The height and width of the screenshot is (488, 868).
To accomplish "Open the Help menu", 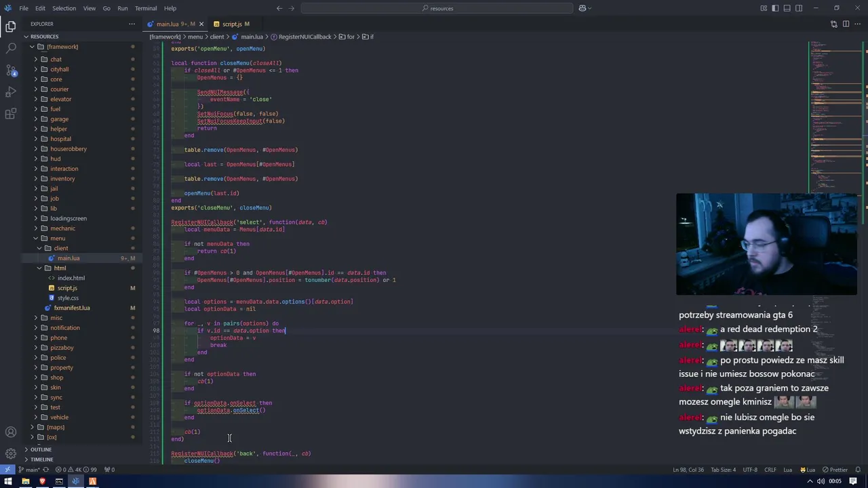I will pos(170,8).
